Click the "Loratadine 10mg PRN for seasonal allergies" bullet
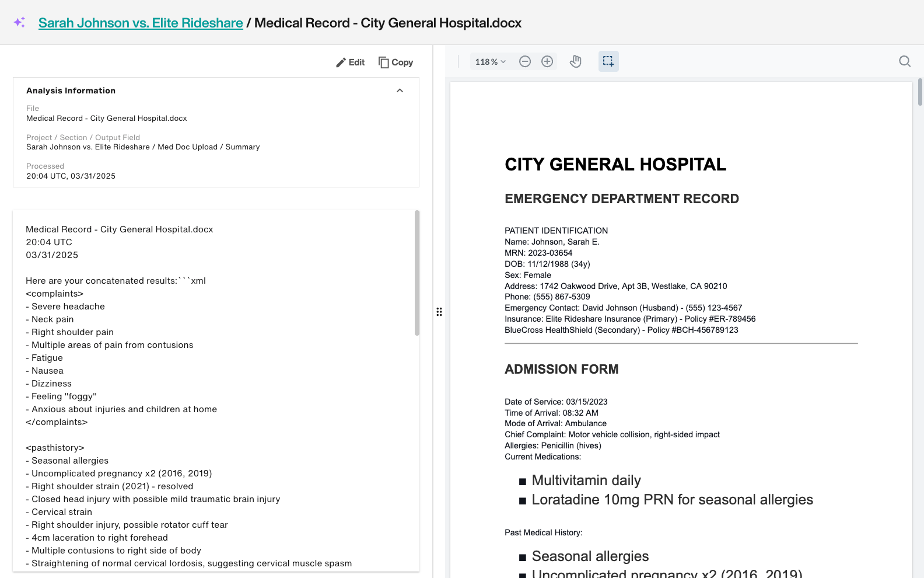The image size is (924, 578). point(672,500)
